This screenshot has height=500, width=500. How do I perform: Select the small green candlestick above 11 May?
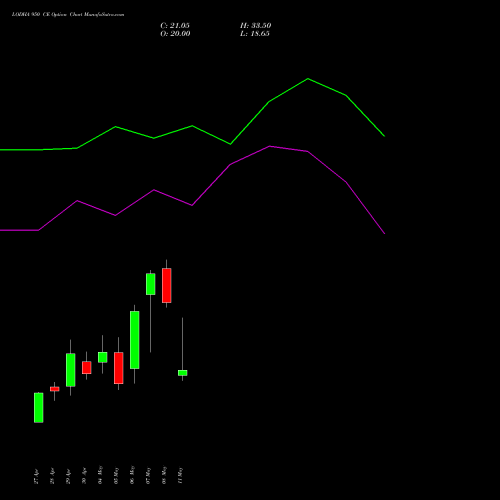coord(183,373)
